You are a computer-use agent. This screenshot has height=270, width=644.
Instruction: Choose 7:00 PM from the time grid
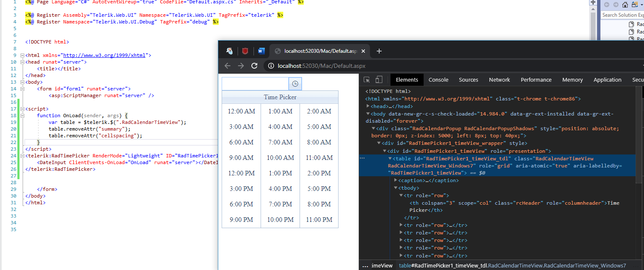280,204
